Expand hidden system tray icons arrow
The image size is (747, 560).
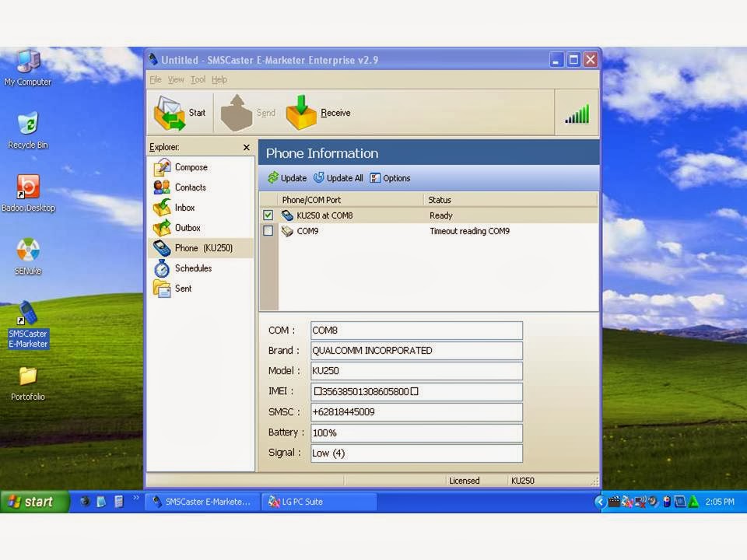pyautogui.click(x=600, y=502)
